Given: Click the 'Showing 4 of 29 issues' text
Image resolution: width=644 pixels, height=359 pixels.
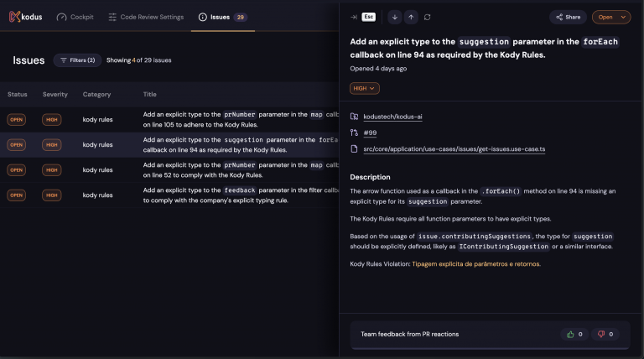Looking at the screenshot, I should 139,60.
